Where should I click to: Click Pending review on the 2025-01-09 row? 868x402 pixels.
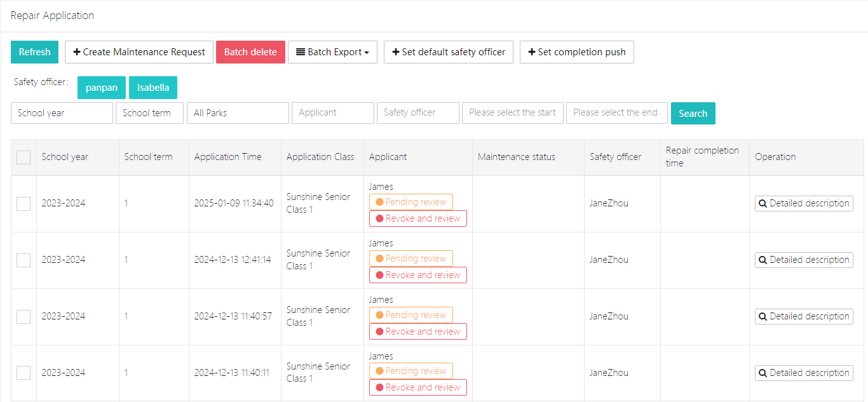410,202
